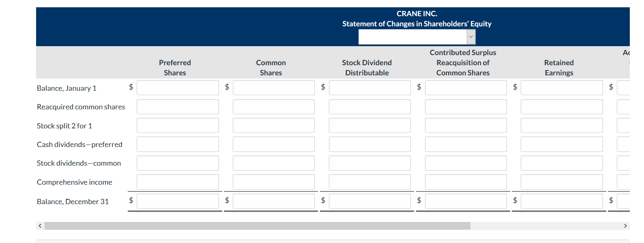Click Preferred Shares field for Cash dividends—preferred
The image size is (644, 243).
pos(178,144)
